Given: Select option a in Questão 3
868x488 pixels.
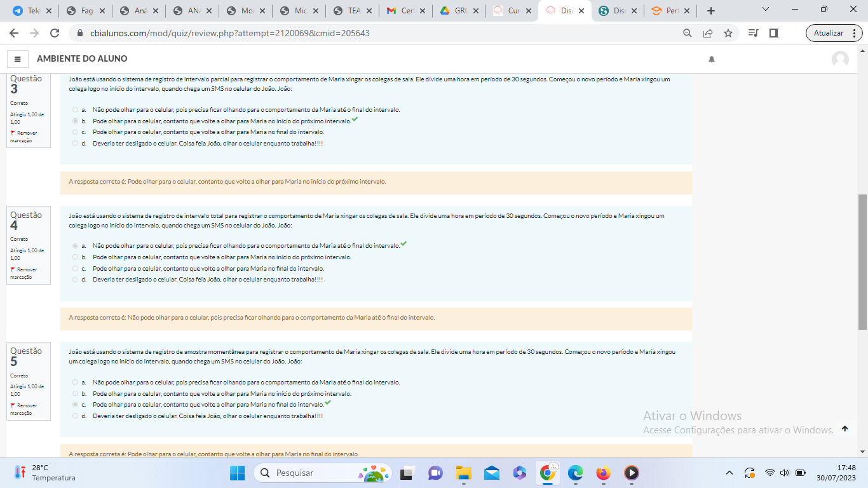Looking at the screenshot, I should point(75,110).
